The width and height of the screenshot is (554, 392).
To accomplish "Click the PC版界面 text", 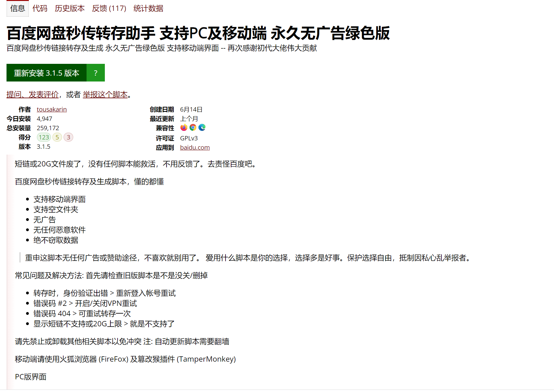I will coord(31,377).
